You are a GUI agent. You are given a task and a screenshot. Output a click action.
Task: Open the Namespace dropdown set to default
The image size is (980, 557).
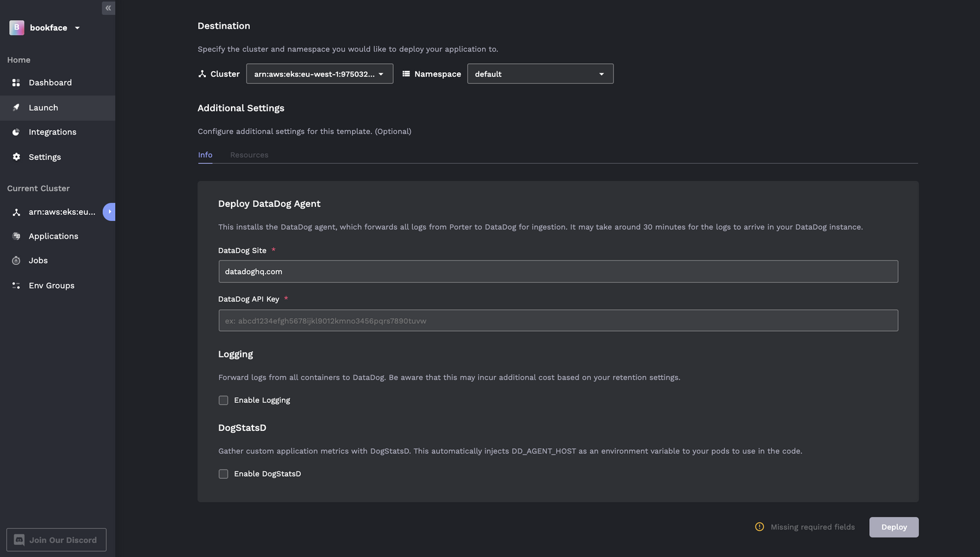(x=540, y=74)
